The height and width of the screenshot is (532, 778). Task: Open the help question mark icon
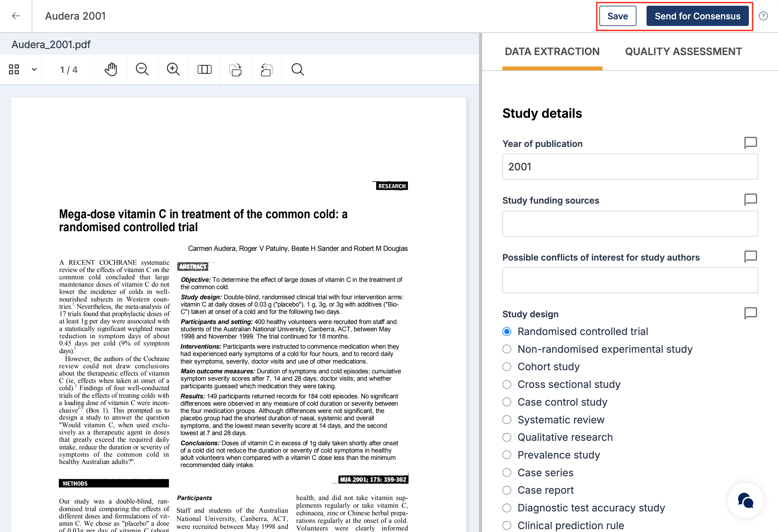[x=763, y=16]
